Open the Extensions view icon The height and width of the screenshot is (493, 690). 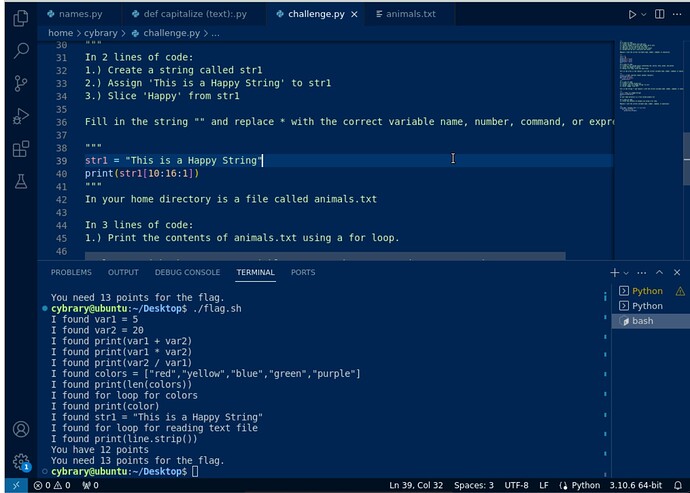(20, 149)
